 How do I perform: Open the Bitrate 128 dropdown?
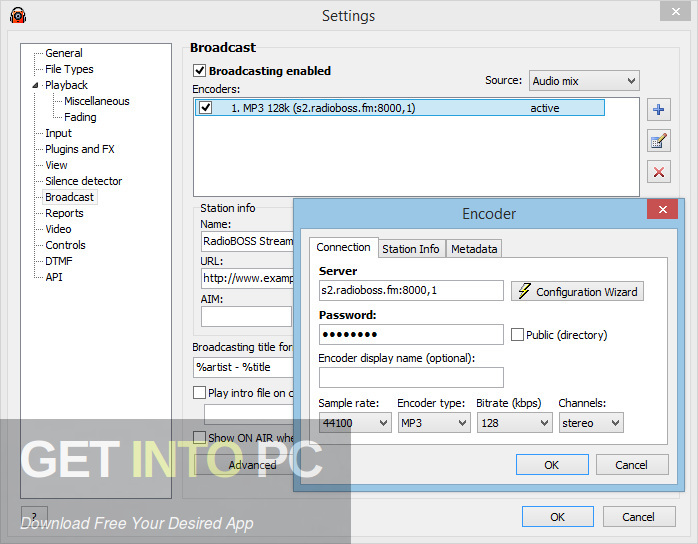(x=515, y=422)
